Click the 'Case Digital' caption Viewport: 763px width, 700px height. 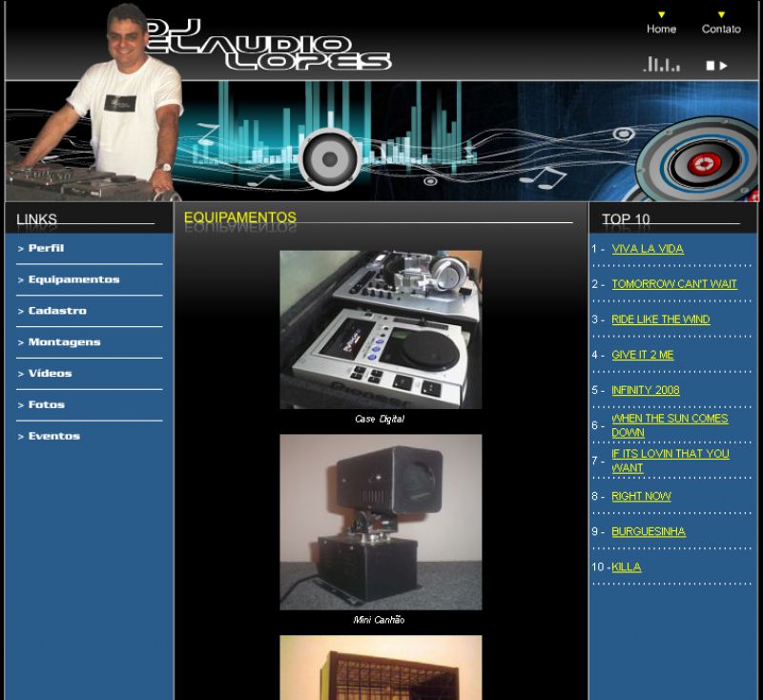click(x=380, y=419)
